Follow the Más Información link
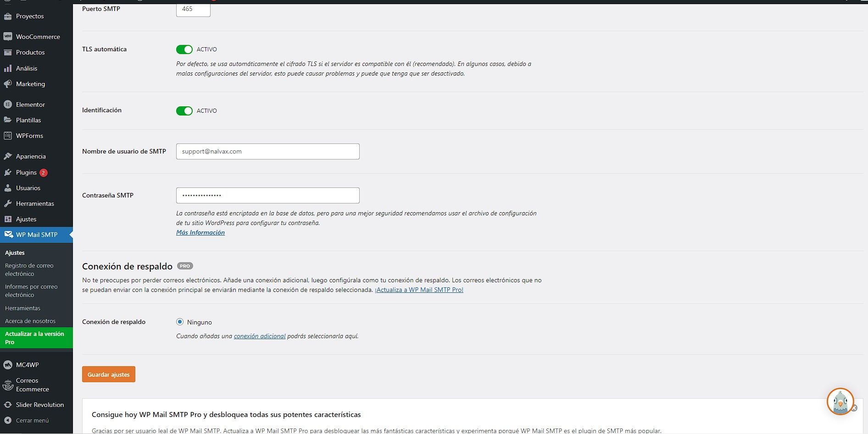The image size is (868, 434). coord(200,232)
